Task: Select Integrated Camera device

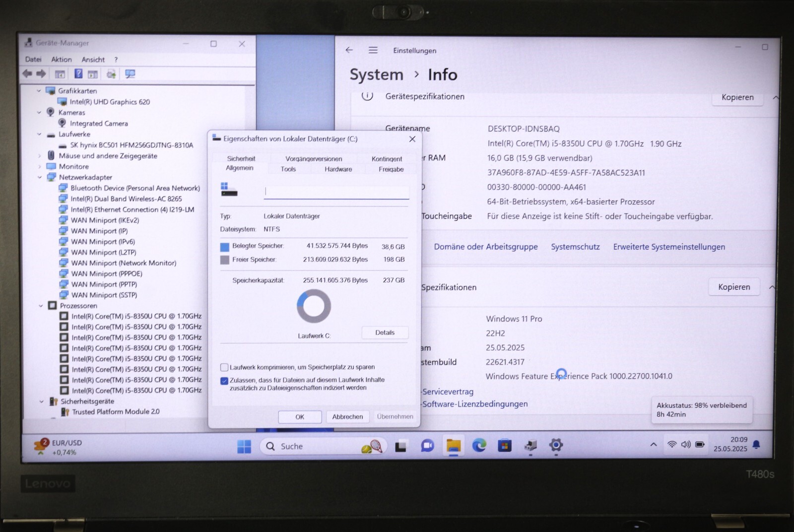Action: pyautogui.click(x=99, y=123)
